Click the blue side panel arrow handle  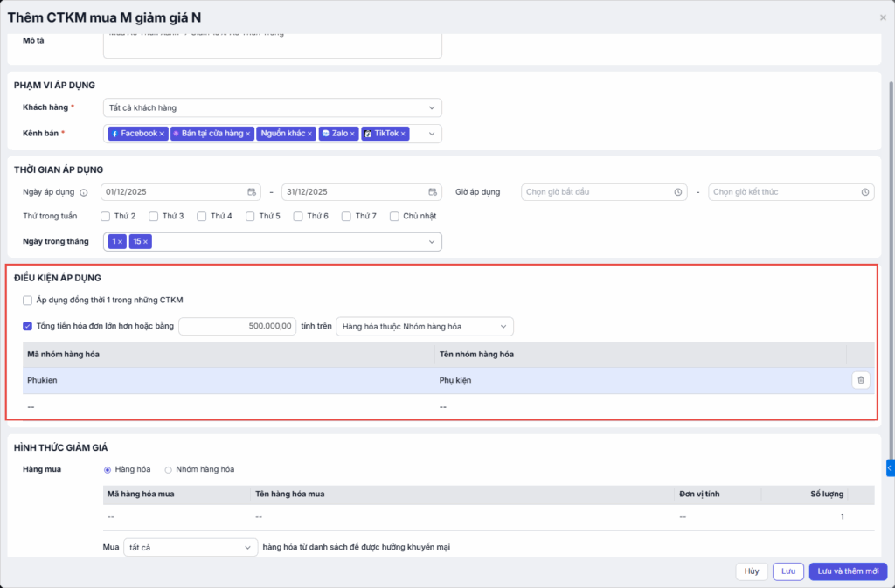point(890,468)
